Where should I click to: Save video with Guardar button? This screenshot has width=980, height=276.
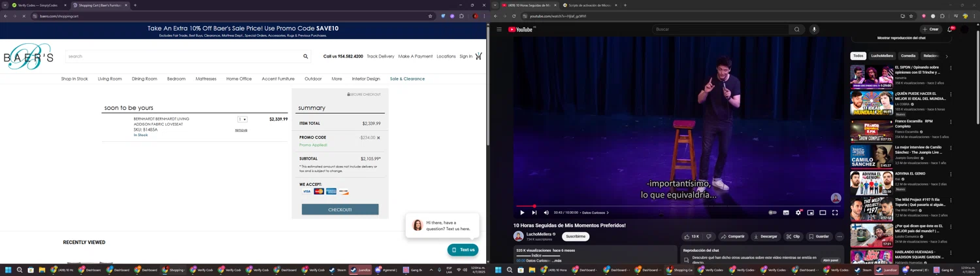(819, 237)
